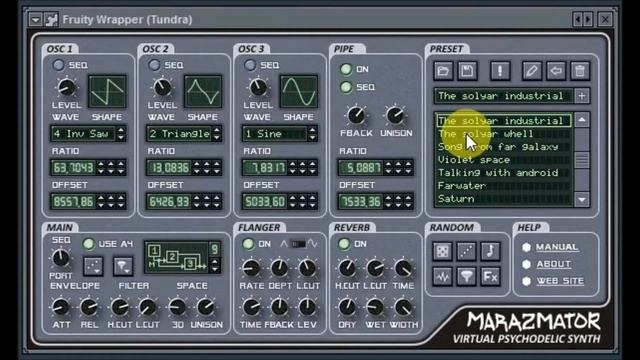Viewport: 640px width, 360px height.
Task: Toggle FLANGER ON LED
Action: pyautogui.click(x=248, y=244)
